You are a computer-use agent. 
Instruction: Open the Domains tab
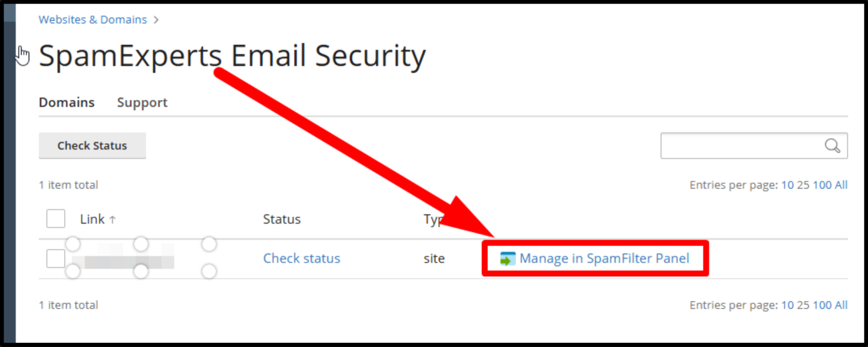67,102
